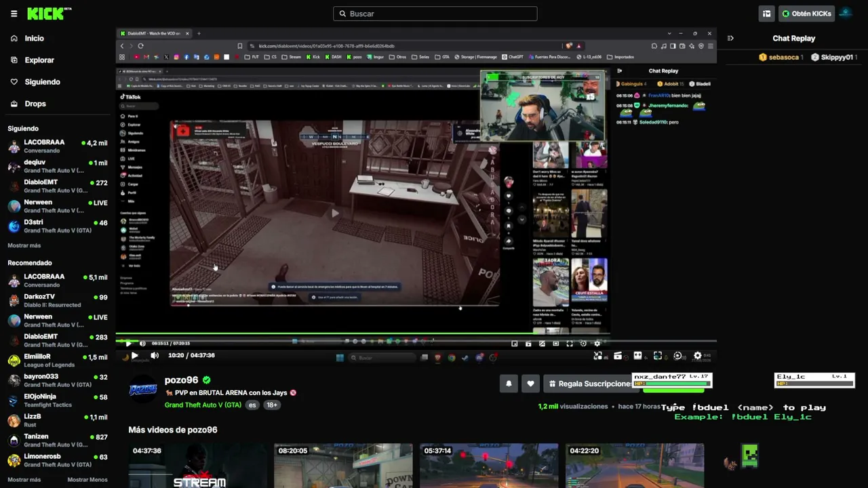This screenshot has height=488, width=868.
Task: Open the user profile avatar in the header
Action: click(845, 14)
